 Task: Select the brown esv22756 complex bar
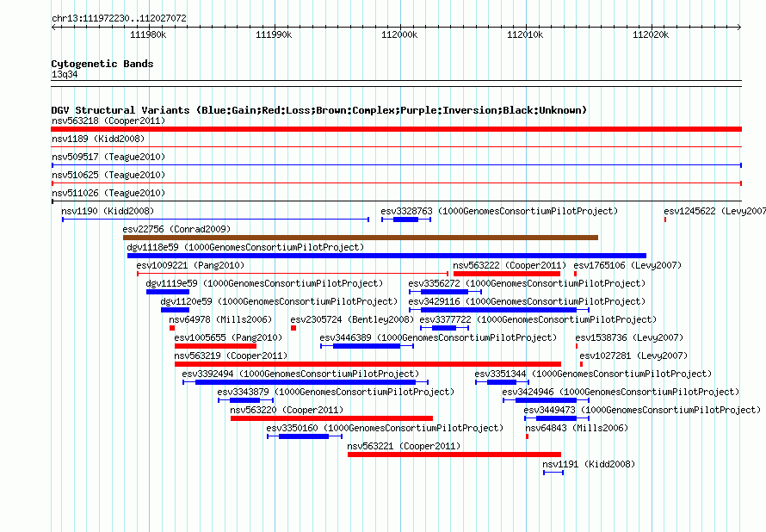point(361,238)
